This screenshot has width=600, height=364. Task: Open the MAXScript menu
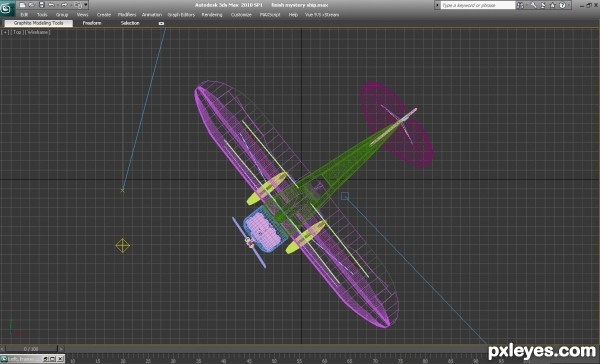coord(270,15)
